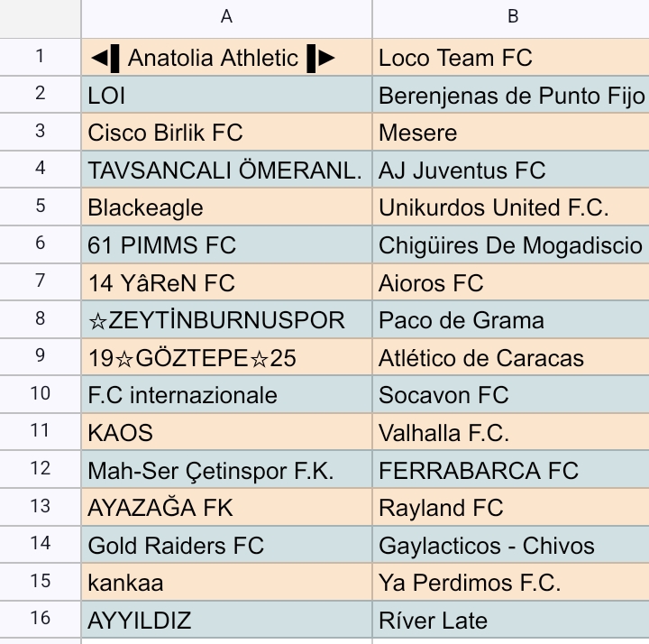Click the Anatolia Athletic cell

[x=227, y=57]
